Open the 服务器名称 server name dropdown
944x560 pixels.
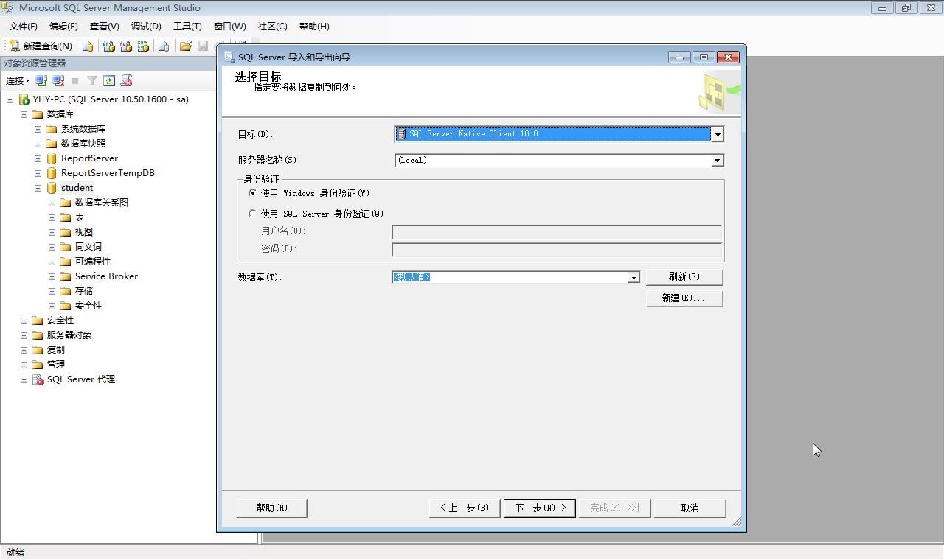tap(717, 161)
